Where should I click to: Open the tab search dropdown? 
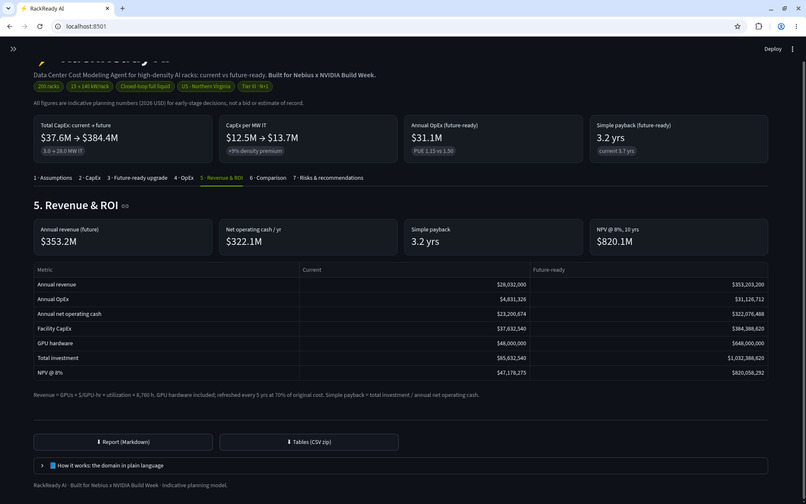8,9
